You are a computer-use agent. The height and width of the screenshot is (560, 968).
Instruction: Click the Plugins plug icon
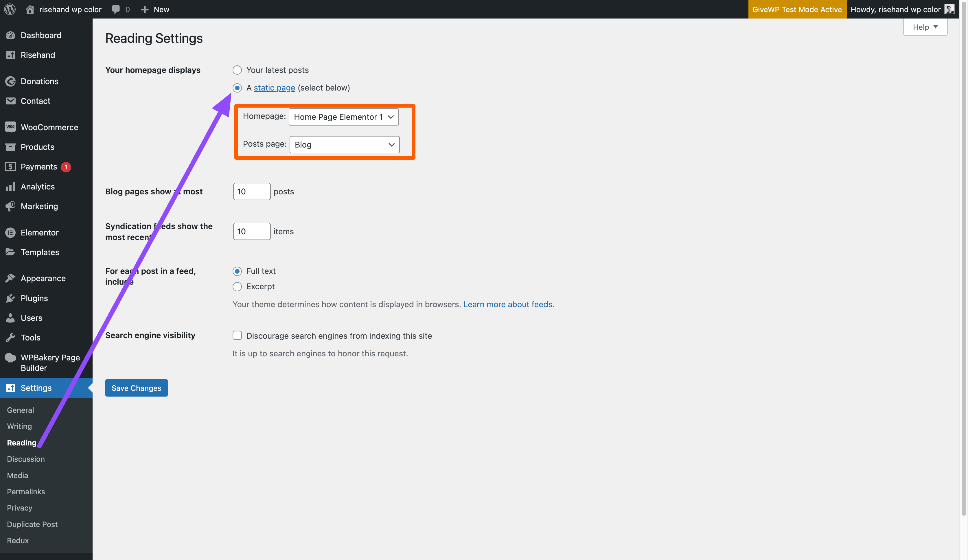tap(10, 298)
